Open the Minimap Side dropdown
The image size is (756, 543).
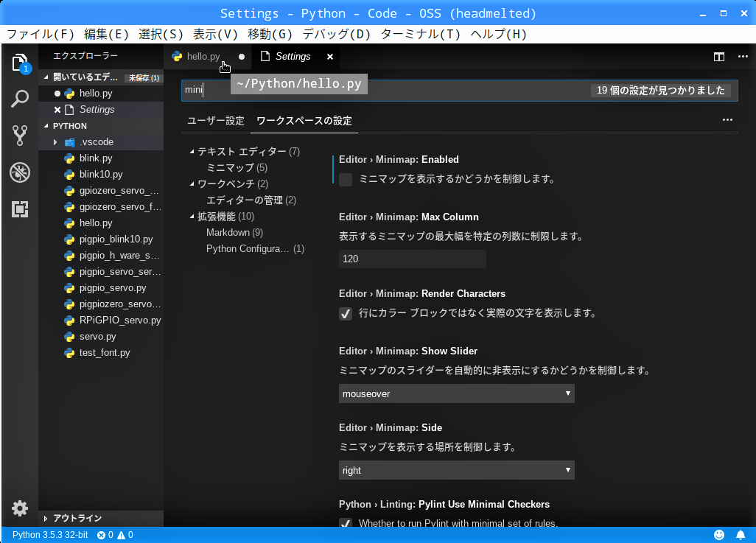456,470
